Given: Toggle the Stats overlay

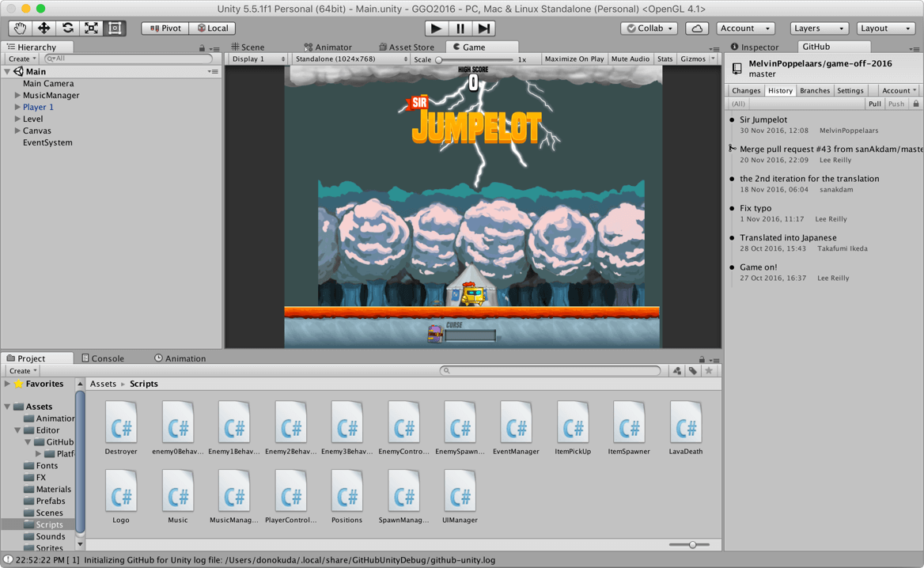Looking at the screenshot, I should 665,59.
